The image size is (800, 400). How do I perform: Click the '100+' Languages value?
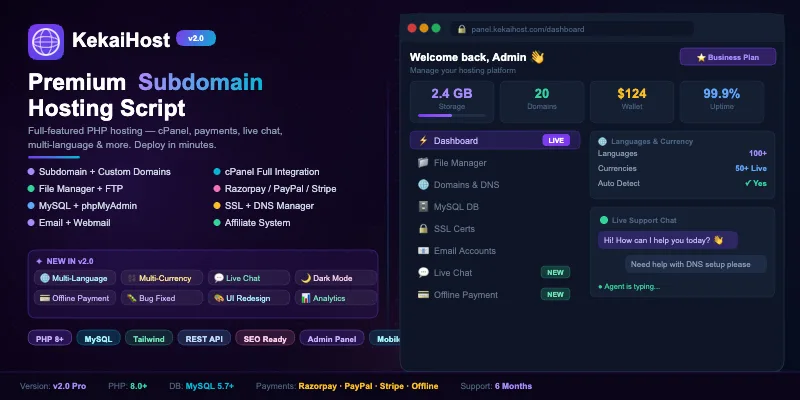pos(758,154)
